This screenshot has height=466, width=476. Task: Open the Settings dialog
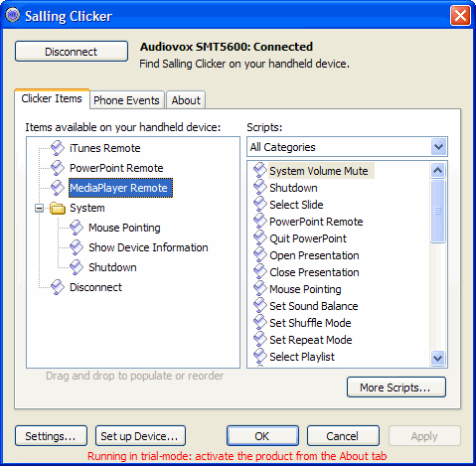(51, 436)
